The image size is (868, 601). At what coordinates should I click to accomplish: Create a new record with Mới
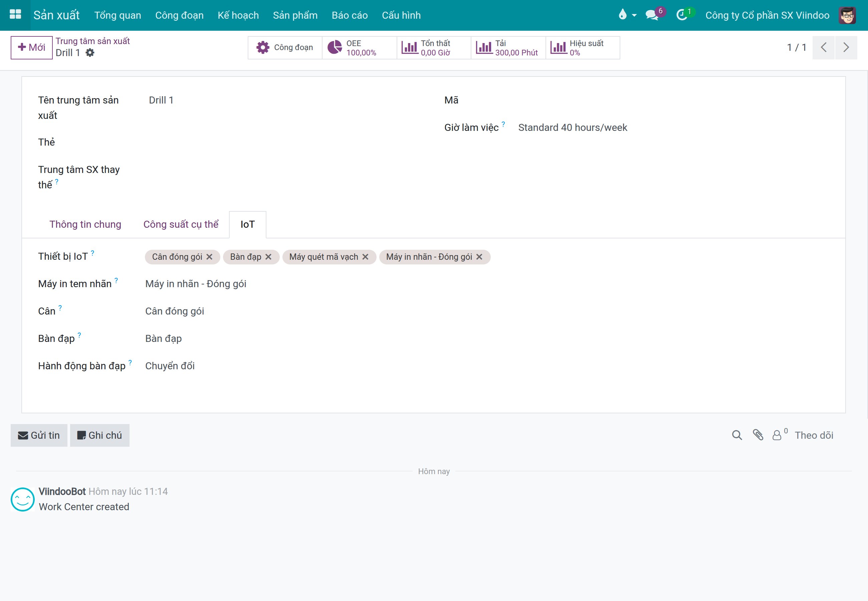tap(32, 47)
